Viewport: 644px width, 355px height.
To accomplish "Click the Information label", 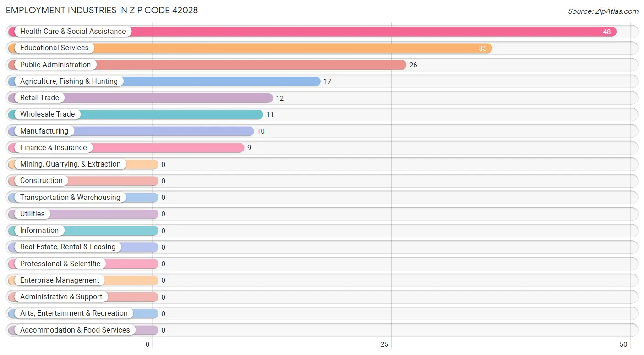I will 39,231.
